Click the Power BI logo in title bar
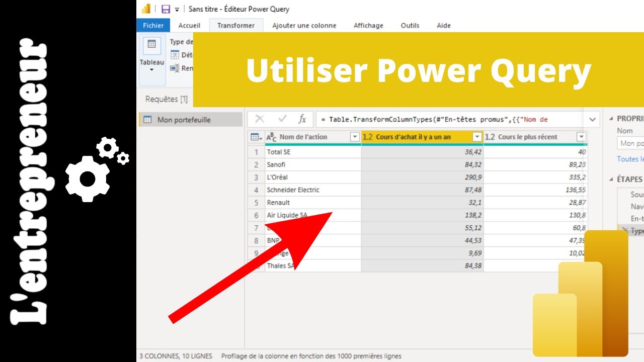This screenshot has height=362, width=644. pyautogui.click(x=146, y=9)
